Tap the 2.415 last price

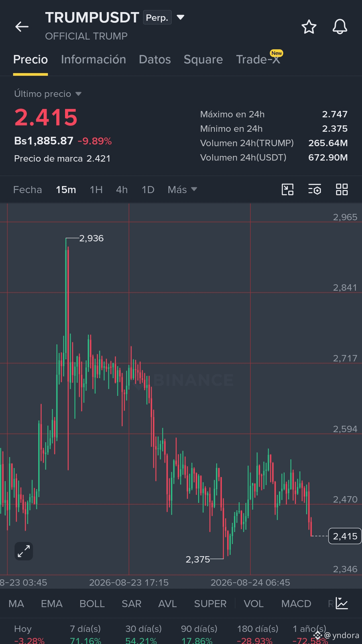coord(46,118)
